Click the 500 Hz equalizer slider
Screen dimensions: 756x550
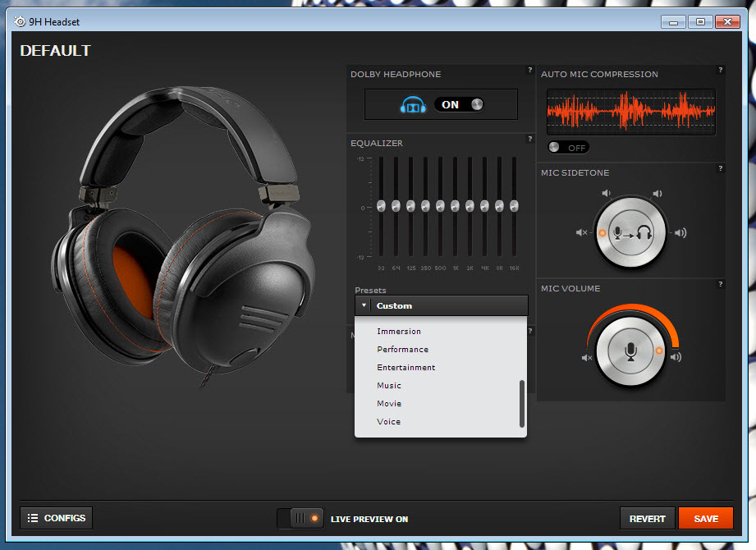click(440, 206)
